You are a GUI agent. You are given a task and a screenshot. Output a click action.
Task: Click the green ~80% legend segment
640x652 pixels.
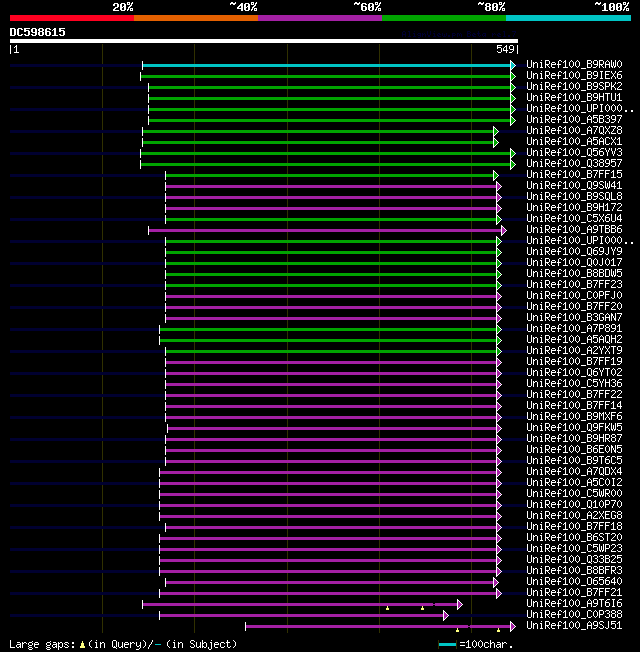click(444, 18)
